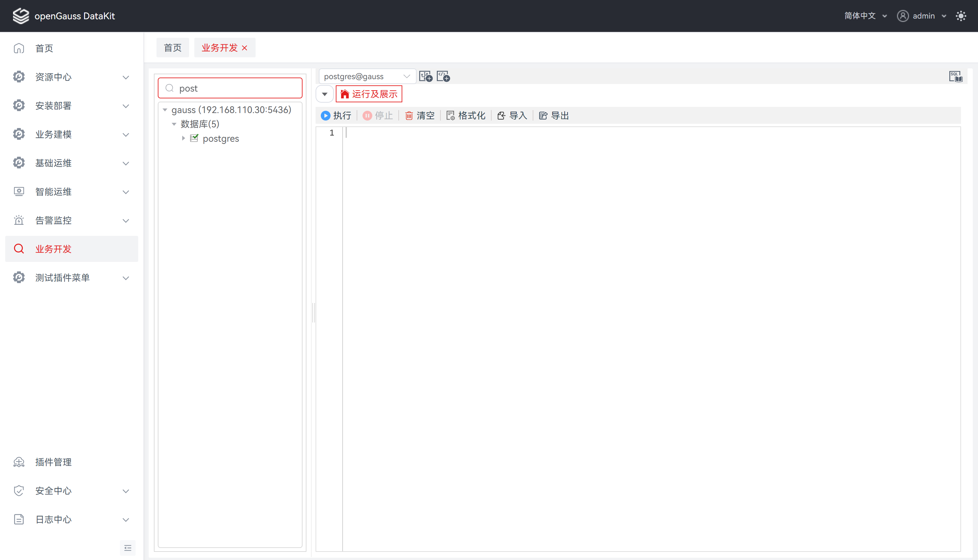Click the 运行及展示 home button
This screenshot has height=560, width=978.
click(369, 94)
